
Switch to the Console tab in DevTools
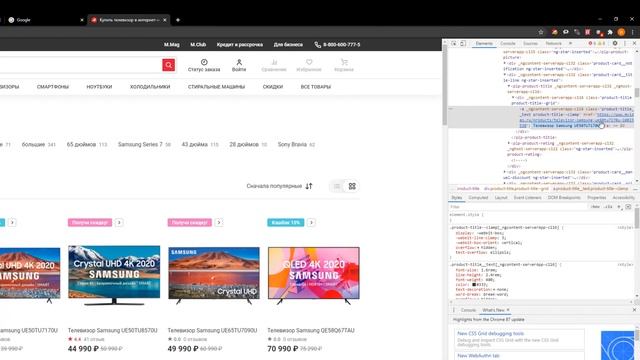[508, 43]
